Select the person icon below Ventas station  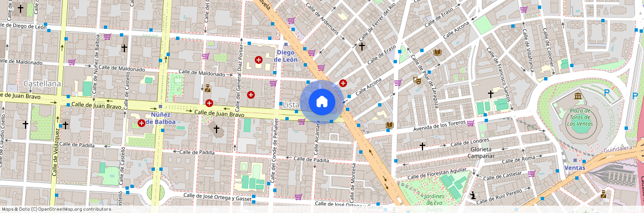[x=603, y=194]
